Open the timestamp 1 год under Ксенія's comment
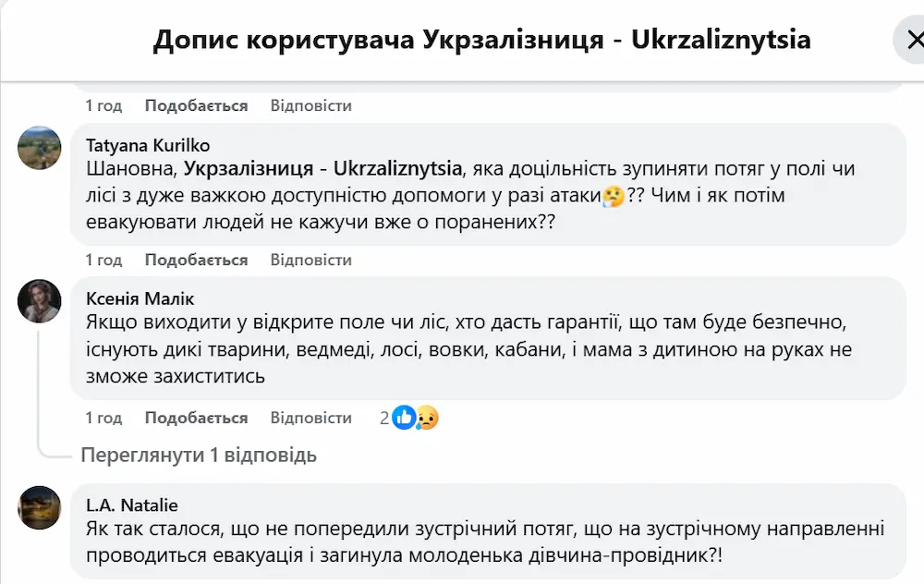 pyautogui.click(x=104, y=418)
